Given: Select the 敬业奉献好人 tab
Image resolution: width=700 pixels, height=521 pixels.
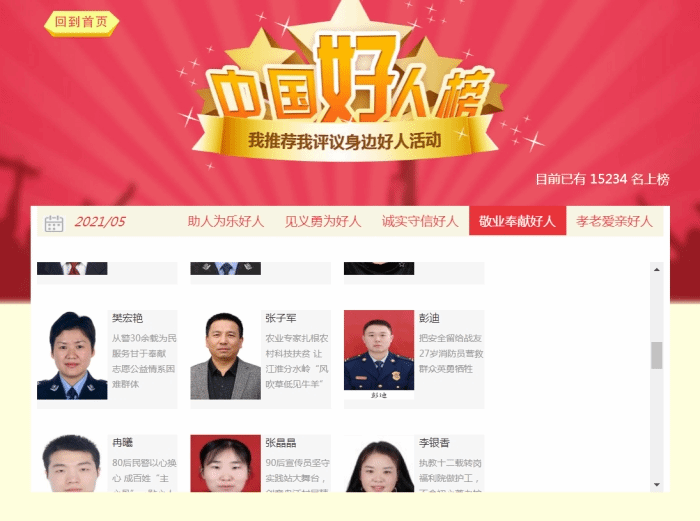Looking at the screenshot, I should (517, 221).
